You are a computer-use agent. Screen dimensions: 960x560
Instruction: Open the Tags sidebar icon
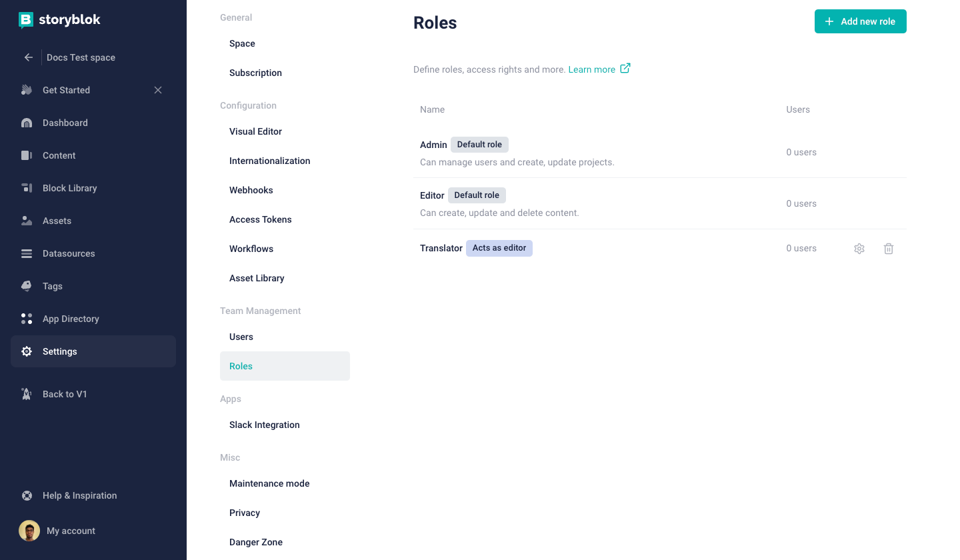(x=27, y=286)
